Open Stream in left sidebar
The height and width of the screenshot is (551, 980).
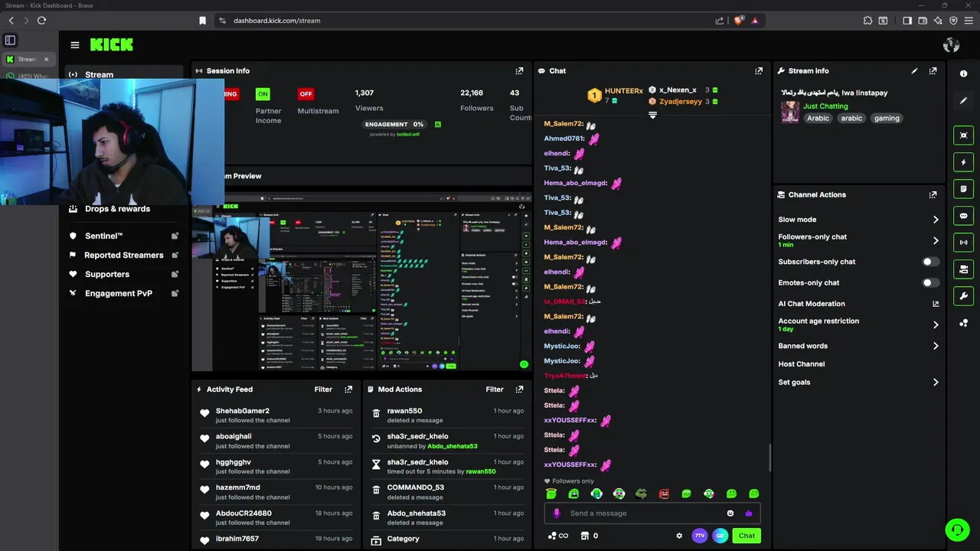(99, 75)
